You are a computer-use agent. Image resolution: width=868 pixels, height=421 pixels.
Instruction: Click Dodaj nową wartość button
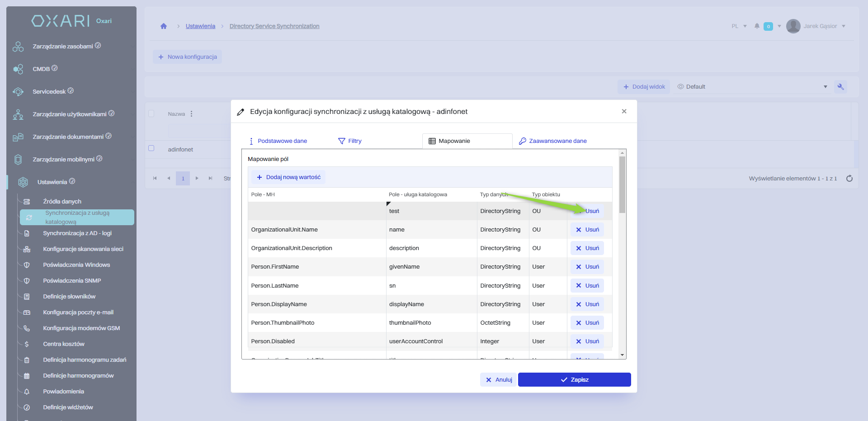coord(288,177)
